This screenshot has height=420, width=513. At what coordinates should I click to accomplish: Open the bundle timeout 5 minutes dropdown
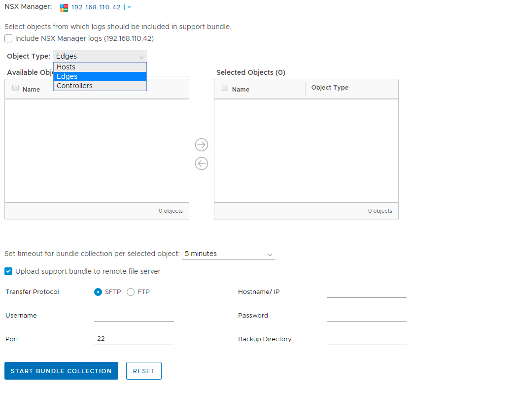point(228,254)
